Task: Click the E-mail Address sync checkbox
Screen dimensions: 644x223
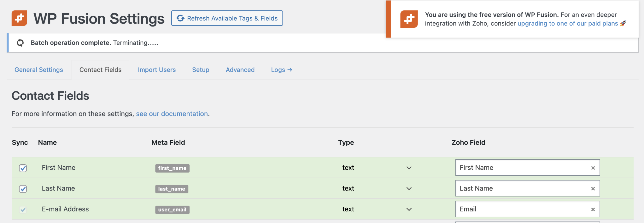Action: click(23, 209)
